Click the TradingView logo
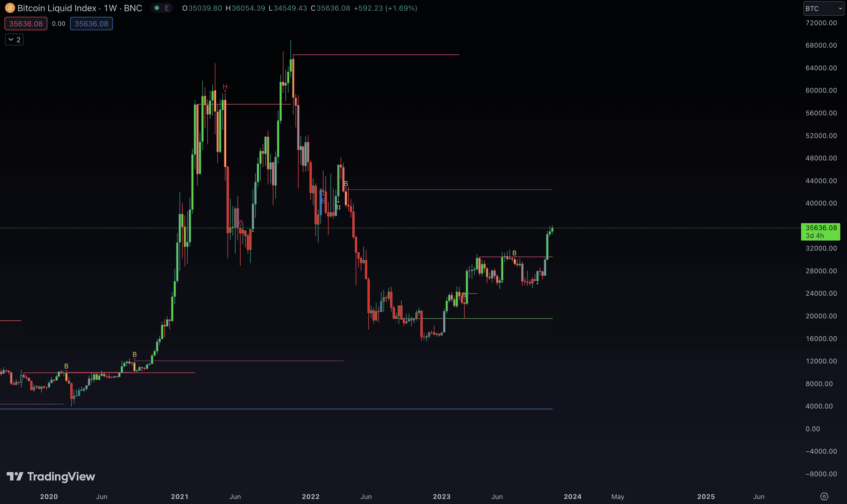847x504 pixels. point(51,476)
